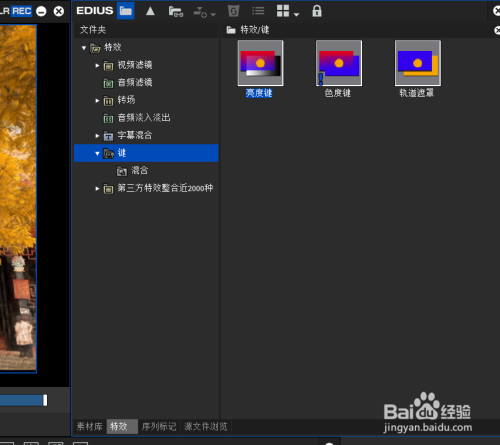Expand the 字幕混合 folder
Viewport: 500px width, 445px height.
[x=97, y=136]
